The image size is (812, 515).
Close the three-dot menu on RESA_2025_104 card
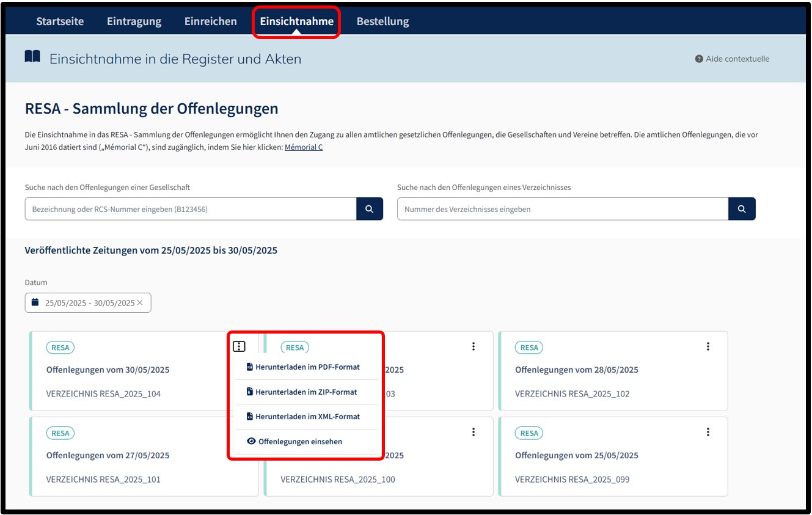[x=239, y=346]
